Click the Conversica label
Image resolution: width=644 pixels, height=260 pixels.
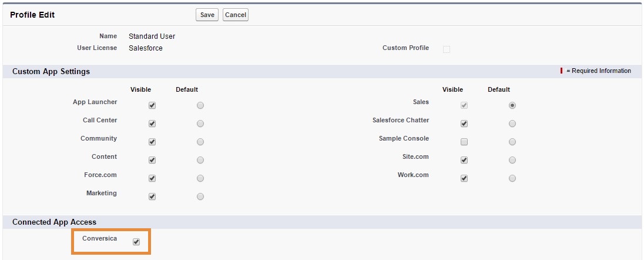click(99, 238)
